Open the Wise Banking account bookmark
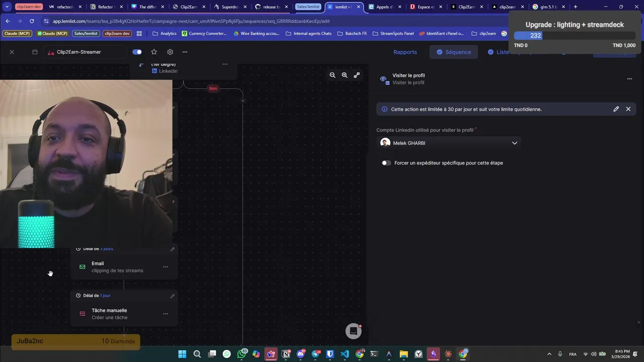Screen dimensions: 644x362 pyautogui.click(x=257, y=33)
